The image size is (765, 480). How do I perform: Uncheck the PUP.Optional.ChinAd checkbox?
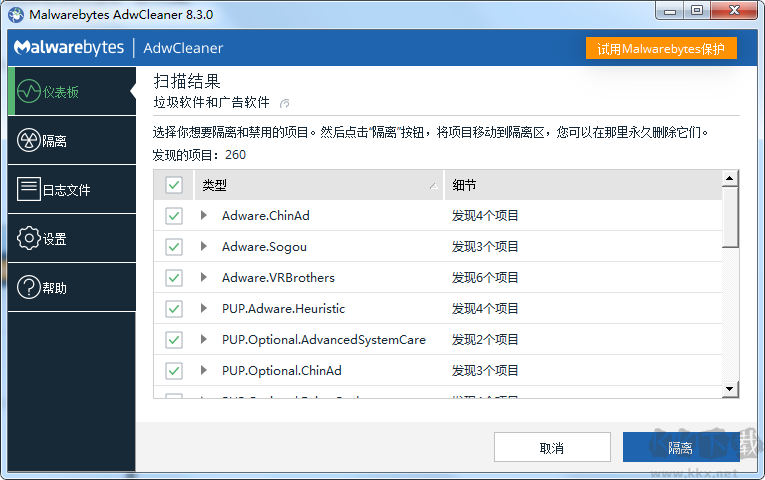point(174,371)
